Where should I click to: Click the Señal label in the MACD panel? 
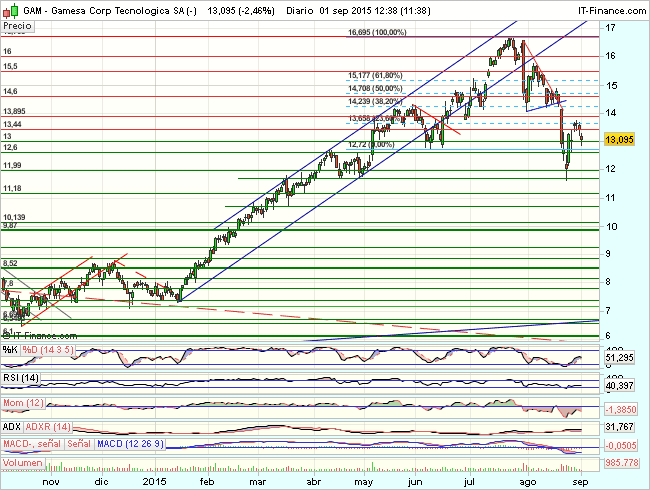pyautogui.click(x=79, y=444)
